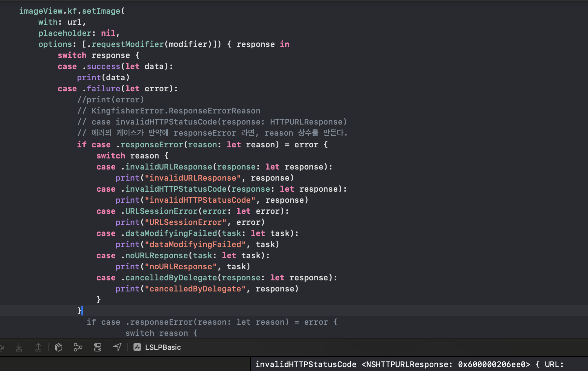
Task: Click the closing brace at the text cursor
Action: (79, 311)
